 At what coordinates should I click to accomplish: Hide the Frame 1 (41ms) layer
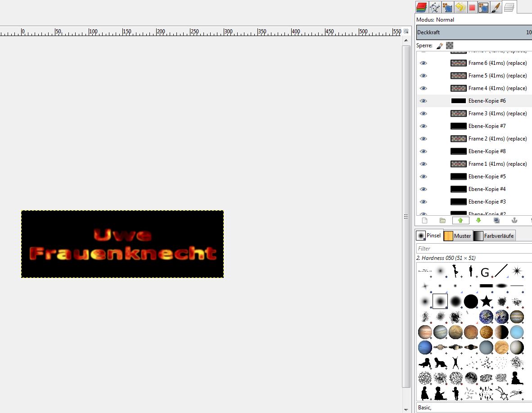(x=423, y=164)
